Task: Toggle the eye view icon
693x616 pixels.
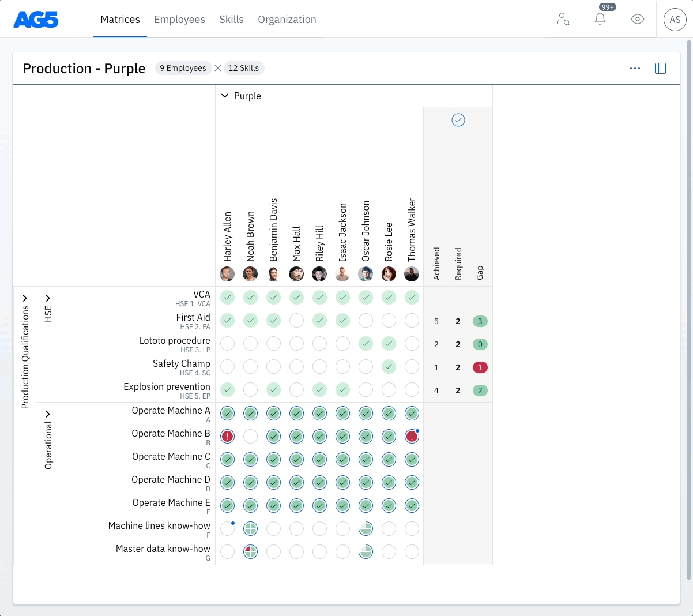Action: (x=637, y=20)
